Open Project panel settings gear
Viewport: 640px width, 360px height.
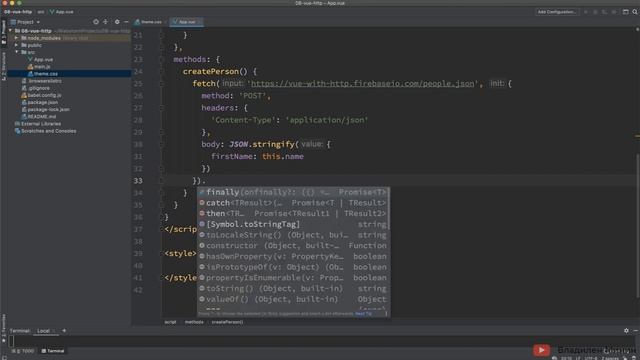coord(117,22)
